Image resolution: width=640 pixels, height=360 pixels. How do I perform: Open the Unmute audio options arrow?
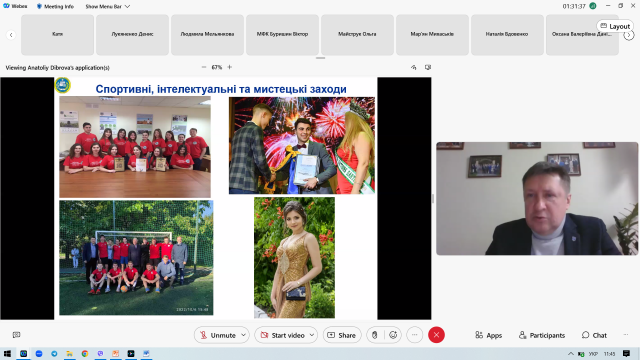pos(244,335)
